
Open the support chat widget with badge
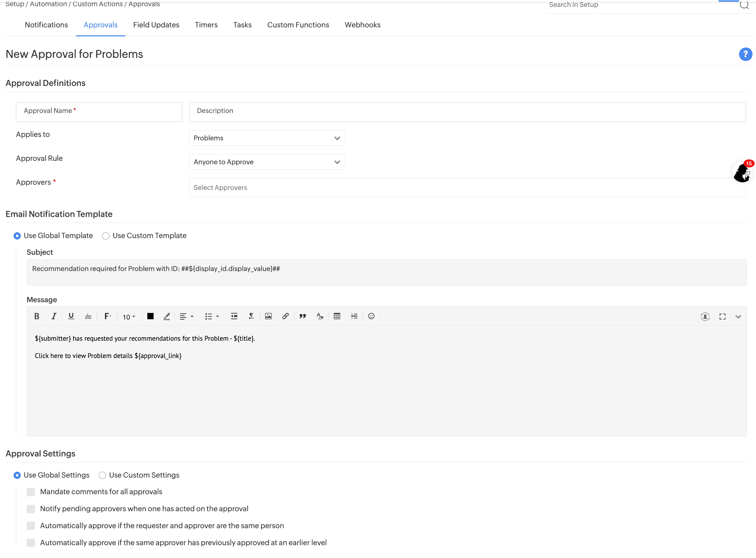(x=742, y=172)
